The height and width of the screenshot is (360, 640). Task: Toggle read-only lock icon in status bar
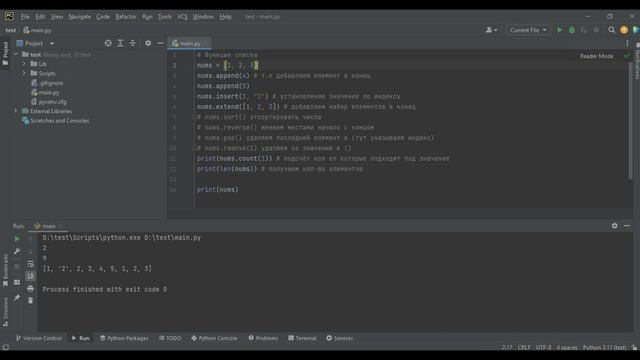pos(634,348)
